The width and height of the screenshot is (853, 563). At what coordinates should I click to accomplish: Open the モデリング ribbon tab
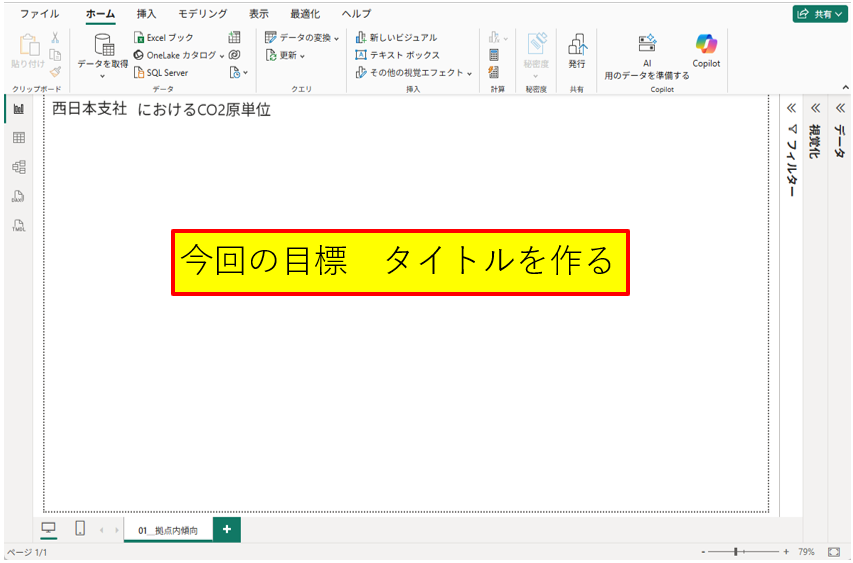203,14
